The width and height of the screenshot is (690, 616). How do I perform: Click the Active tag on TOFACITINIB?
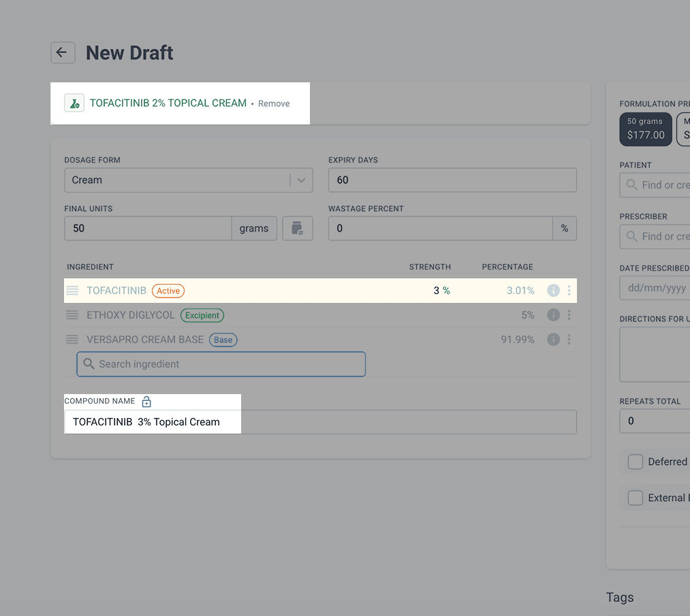[x=168, y=291]
